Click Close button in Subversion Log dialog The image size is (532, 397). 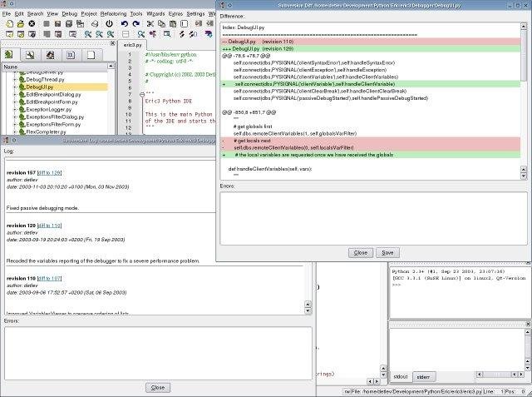click(156, 387)
